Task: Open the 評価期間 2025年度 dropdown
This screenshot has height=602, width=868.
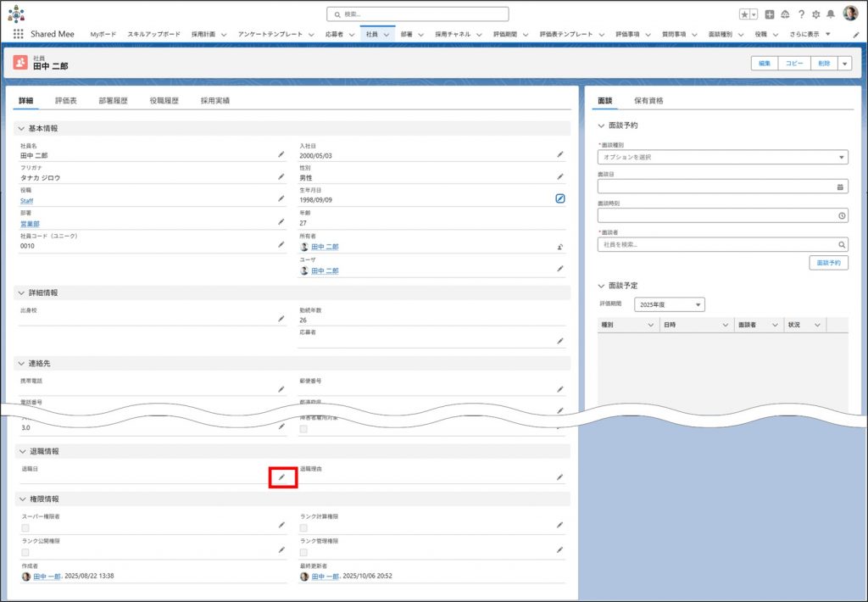Action: point(670,304)
